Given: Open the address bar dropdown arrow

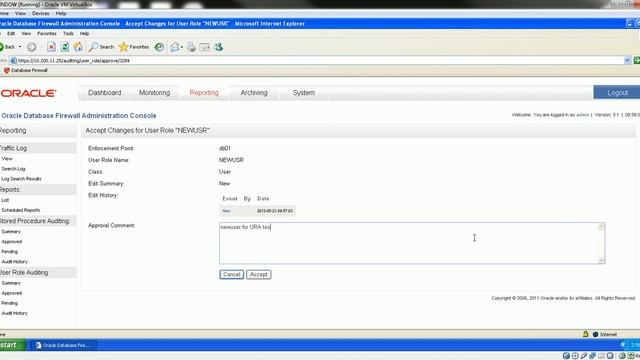Looking at the screenshot, I should click(627, 60).
